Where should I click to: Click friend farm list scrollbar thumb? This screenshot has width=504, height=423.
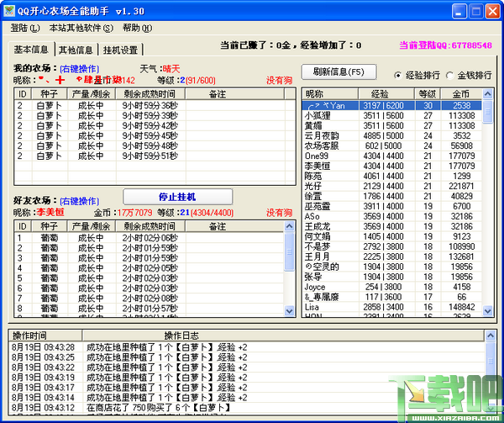coord(289,251)
